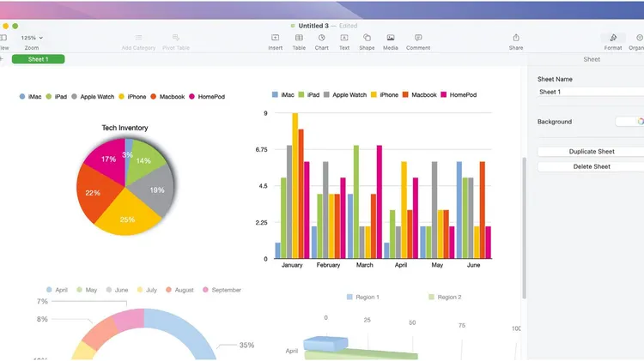The image size is (644, 361).
Task: Open the Background color well
Action: [x=630, y=122]
